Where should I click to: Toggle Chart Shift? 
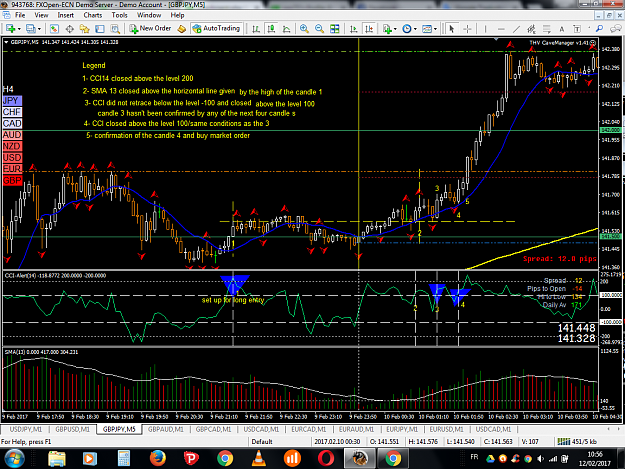(369, 29)
